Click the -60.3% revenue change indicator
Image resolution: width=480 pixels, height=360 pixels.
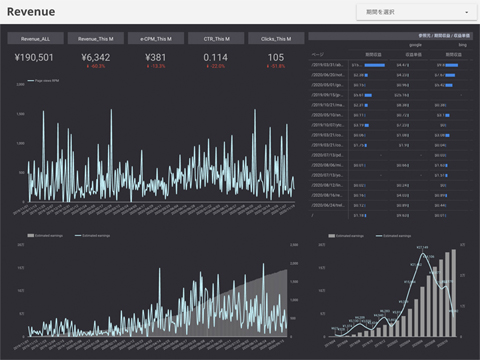click(x=96, y=66)
